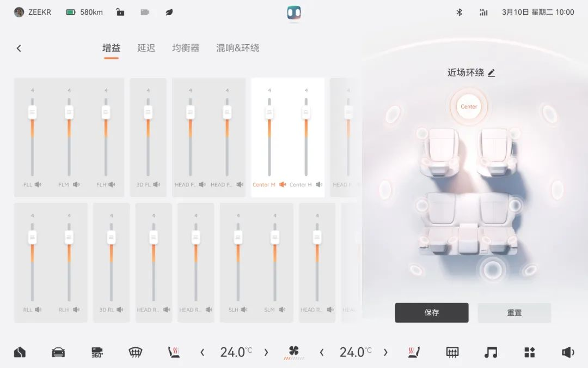The width and height of the screenshot is (588, 368).
Task: Open the vehicle settings car icon
Action: (58, 352)
